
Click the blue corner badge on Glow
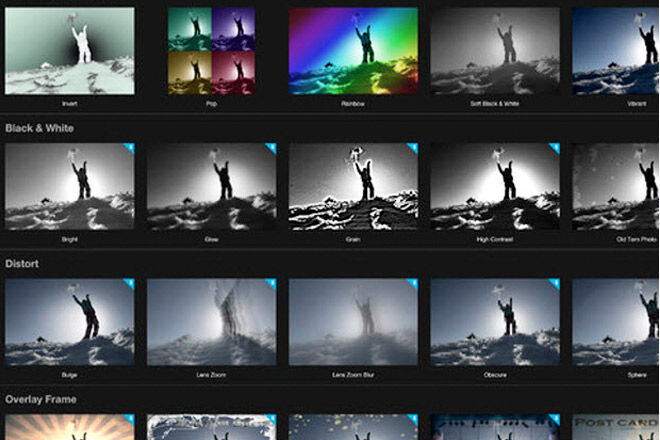point(271,147)
